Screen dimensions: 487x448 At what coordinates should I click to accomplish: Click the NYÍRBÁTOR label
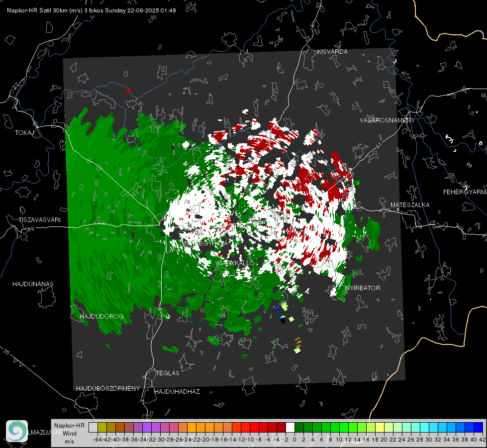pos(363,288)
